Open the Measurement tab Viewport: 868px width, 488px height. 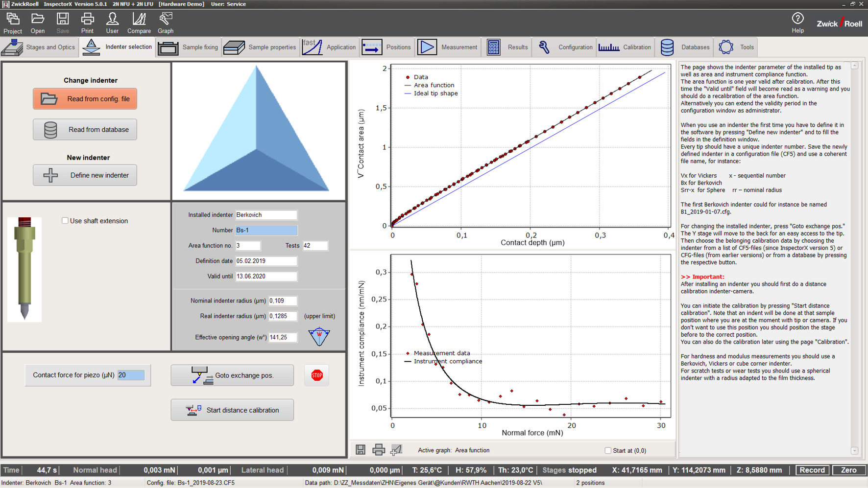pos(448,47)
